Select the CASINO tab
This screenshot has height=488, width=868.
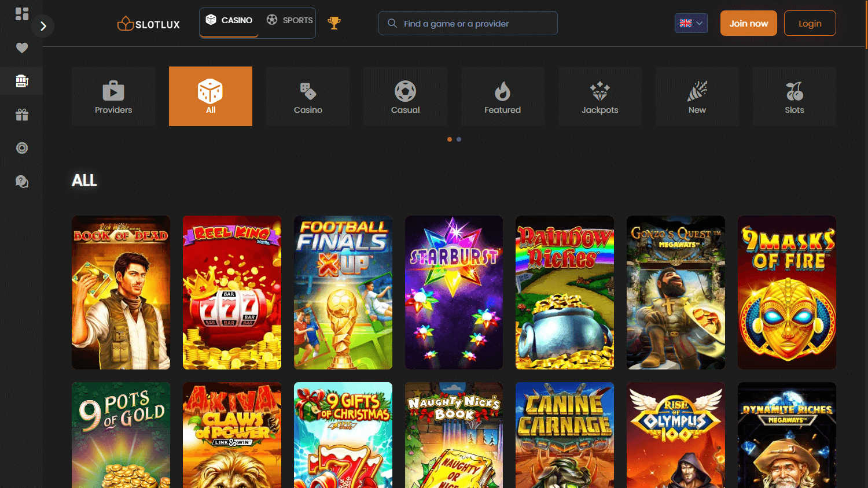[229, 20]
